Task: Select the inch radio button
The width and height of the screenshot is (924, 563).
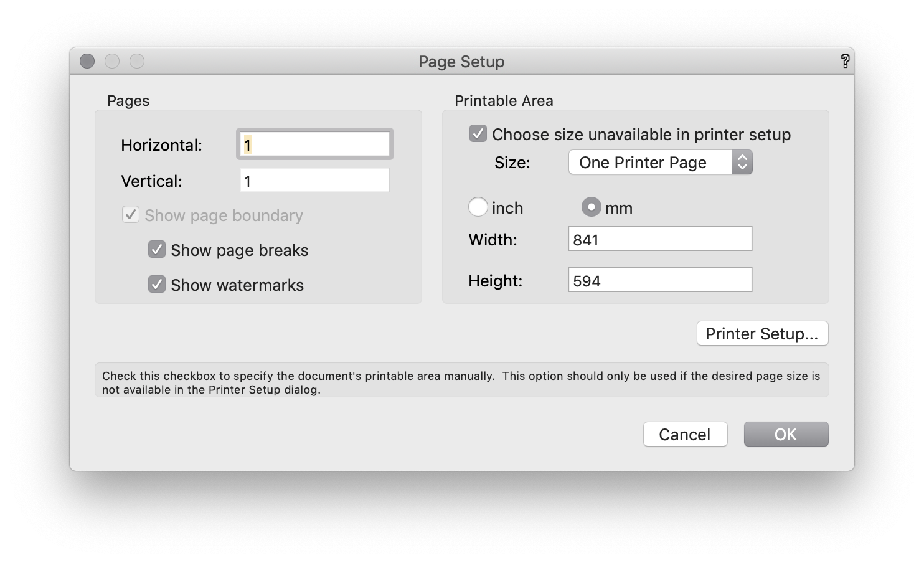Action: [x=478, y=207]
